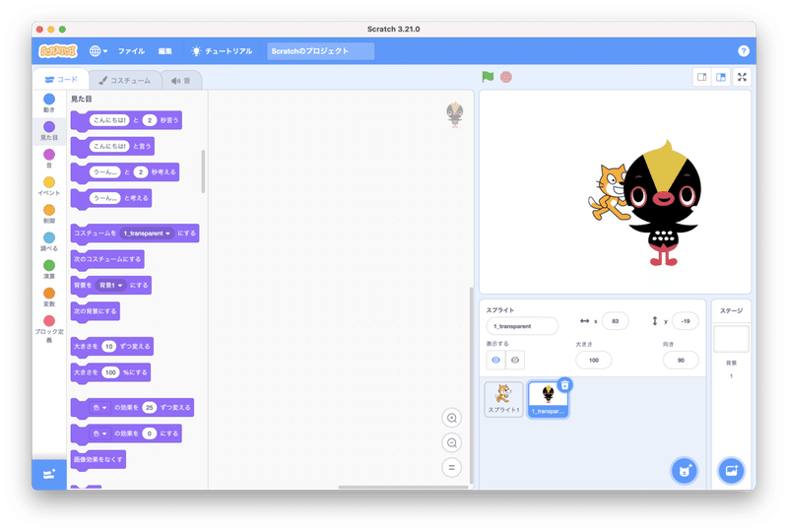Select the スプライト1 cat sprite thumbnail
788x532 pixels.
[x=503, y=399]
